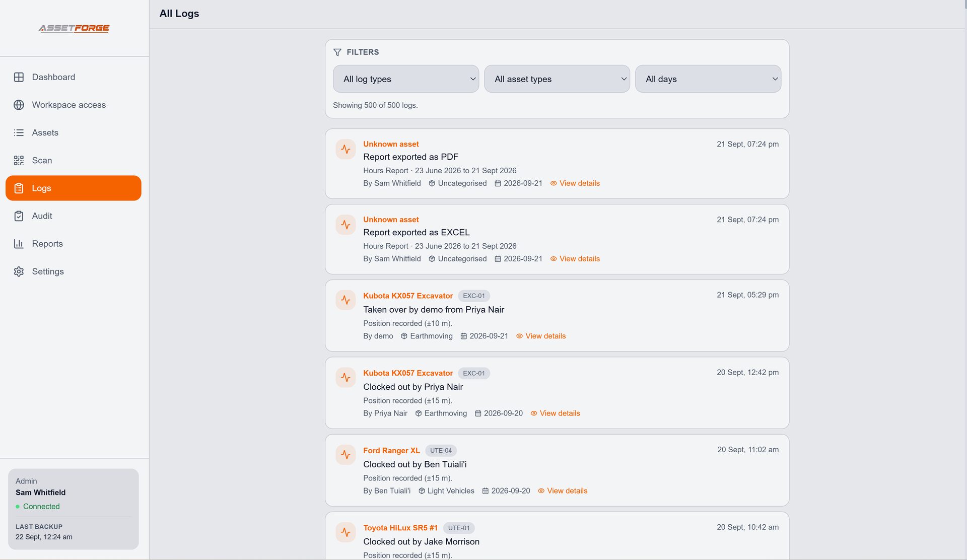
Task: Click the Audit clipboard-check icon
Action: pyautogui.click(x=19, y=216)
